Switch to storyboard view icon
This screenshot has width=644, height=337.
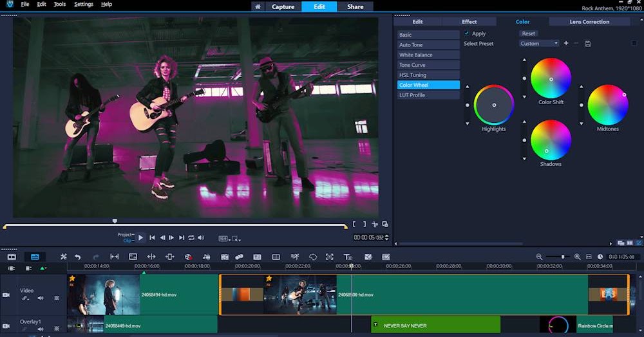[12, 257]
